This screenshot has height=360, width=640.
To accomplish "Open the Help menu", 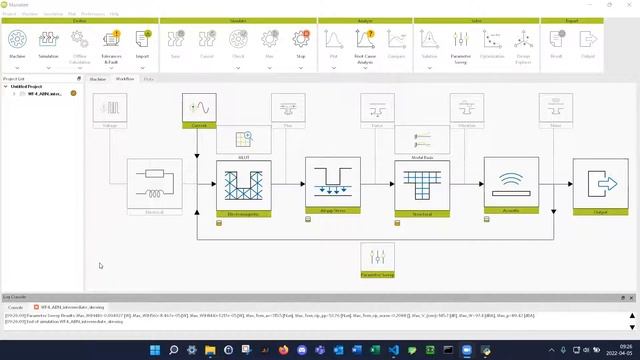I will point(114,14).
